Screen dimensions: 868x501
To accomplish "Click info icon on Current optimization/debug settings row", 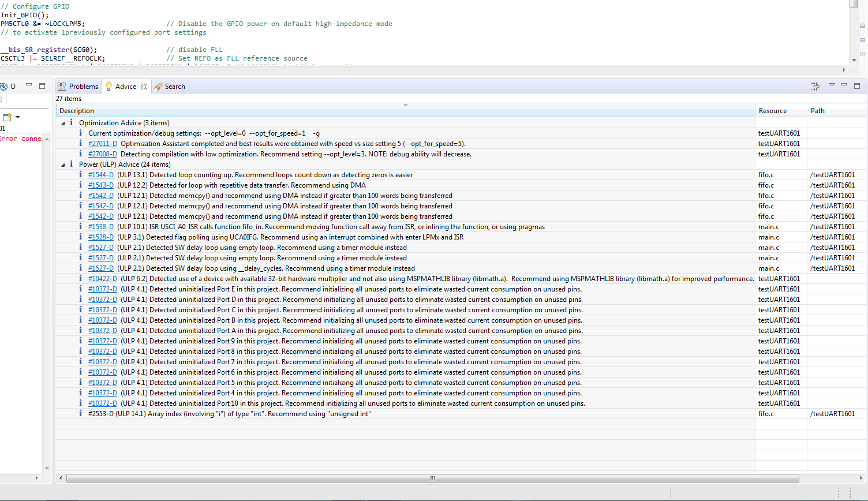I will 81,133.
